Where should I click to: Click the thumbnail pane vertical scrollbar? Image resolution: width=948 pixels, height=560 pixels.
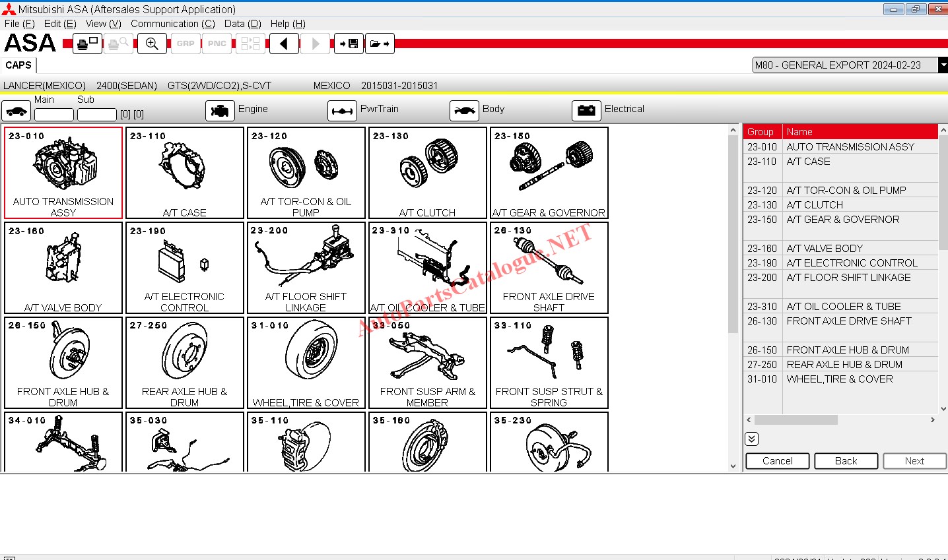click(733, 297)
